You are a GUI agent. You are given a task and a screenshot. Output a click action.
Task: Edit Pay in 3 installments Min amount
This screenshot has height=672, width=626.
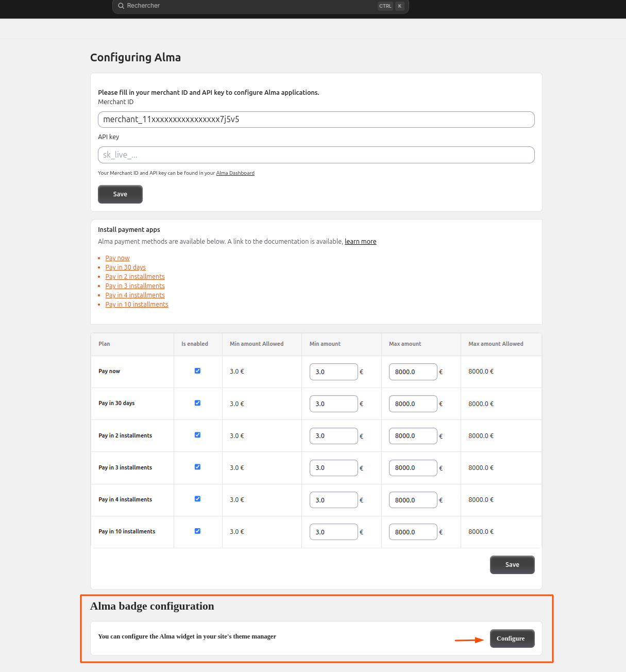[x=333, y=468]
